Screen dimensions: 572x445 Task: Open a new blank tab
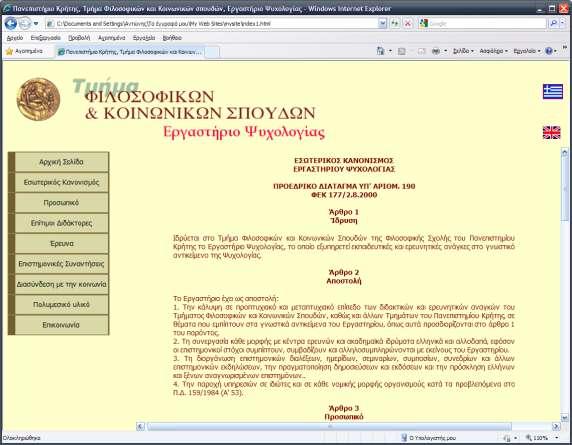212,52
